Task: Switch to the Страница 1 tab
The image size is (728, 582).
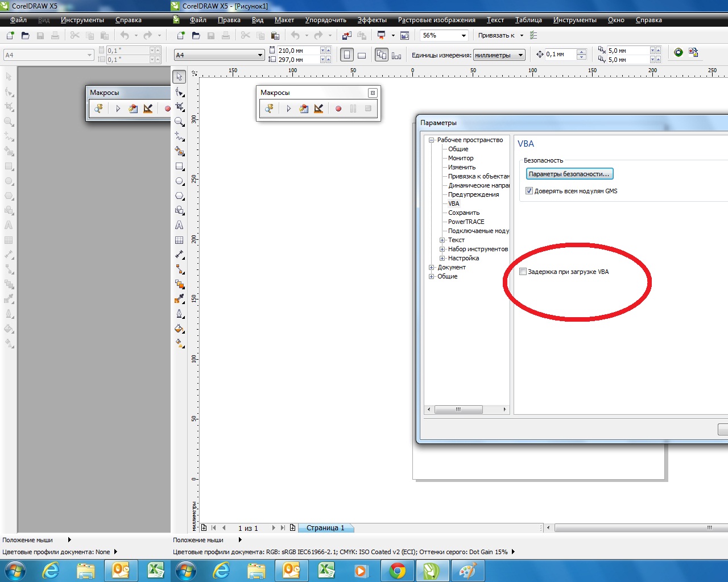Action: point(325,528)
